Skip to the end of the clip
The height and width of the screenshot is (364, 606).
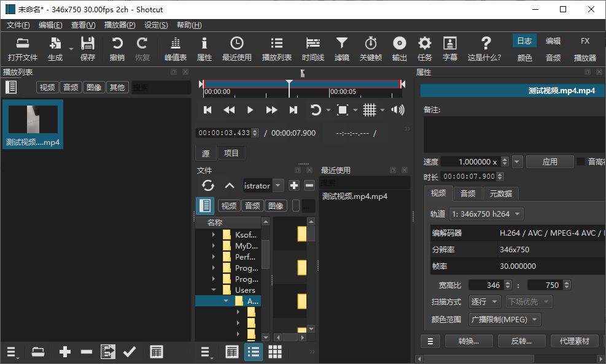[293, 110]
